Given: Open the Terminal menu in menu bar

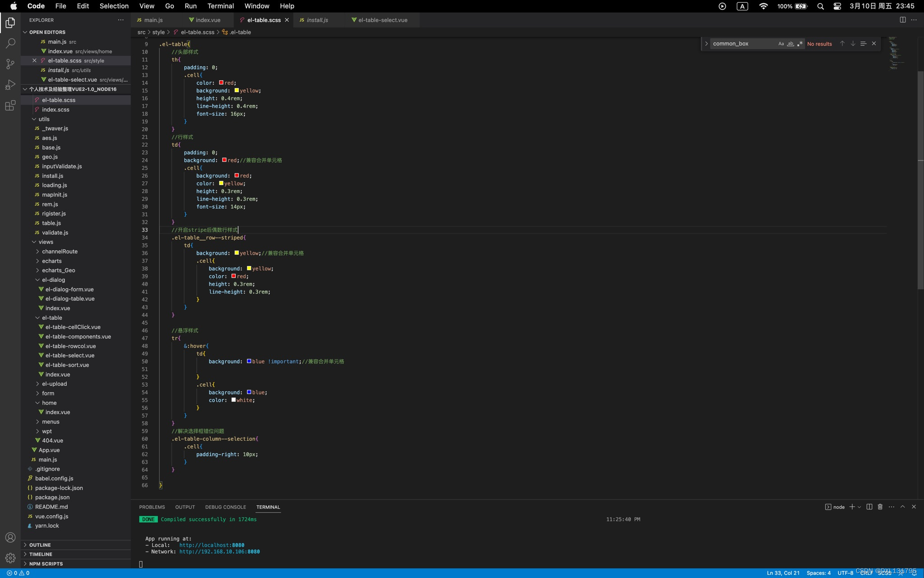Looking at the screenshot, I should click(x=220, y=6).
